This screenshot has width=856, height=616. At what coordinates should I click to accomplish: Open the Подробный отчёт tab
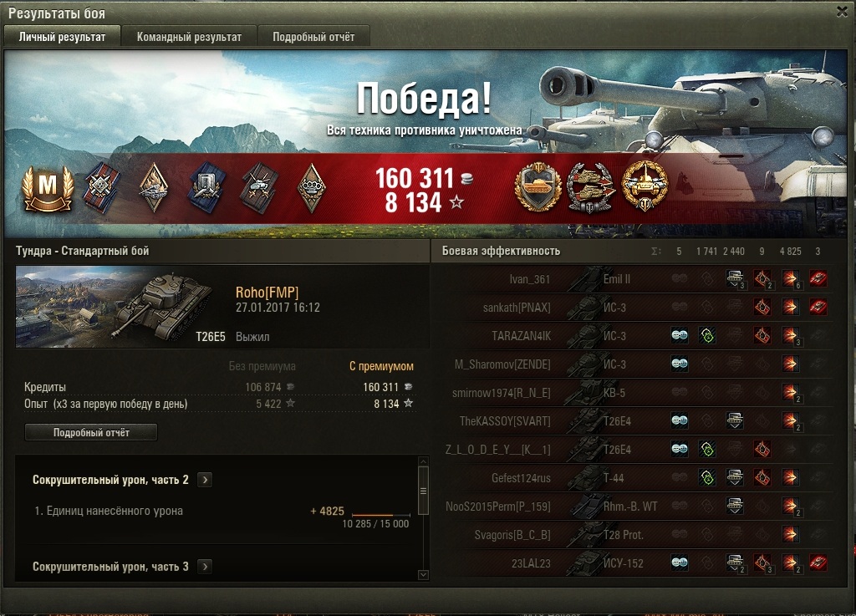pos(313,37)
